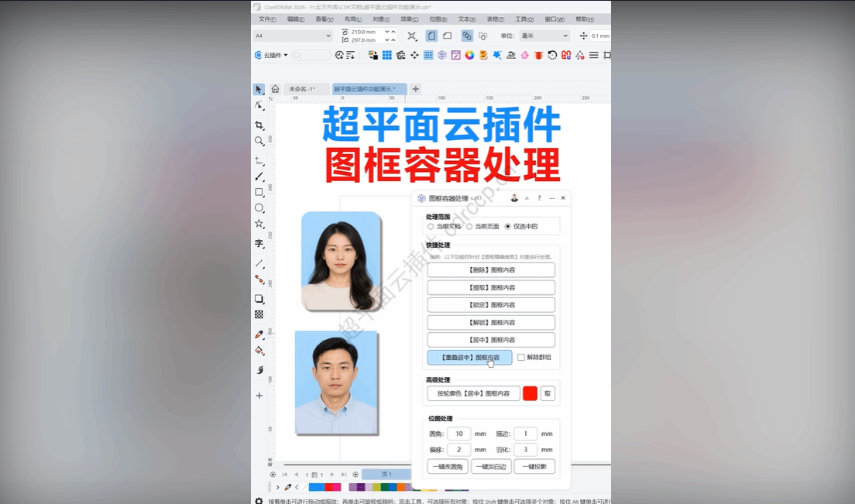Pick the pink swatch in color palette
This screenshot has height=504, width=855.
336,487
